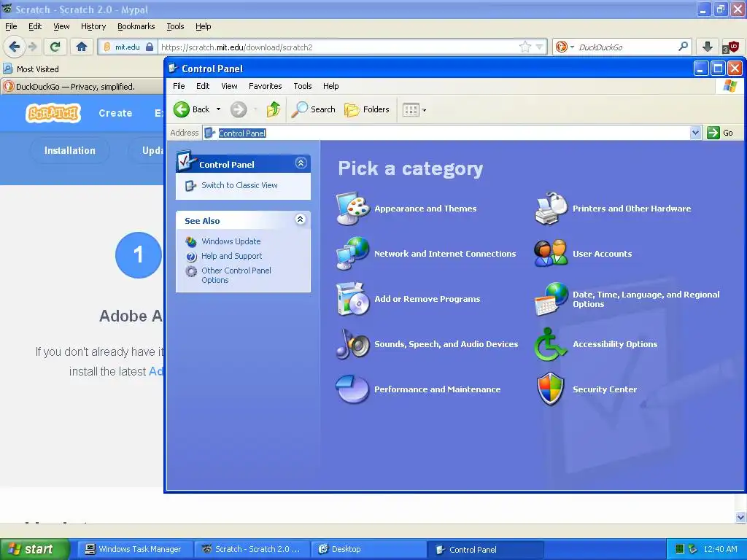Image resolution: width=747 pixels, height=560 pixels.
Task: Toggle Folders pane in Control Panel toolbar
Action: point(367,109)
